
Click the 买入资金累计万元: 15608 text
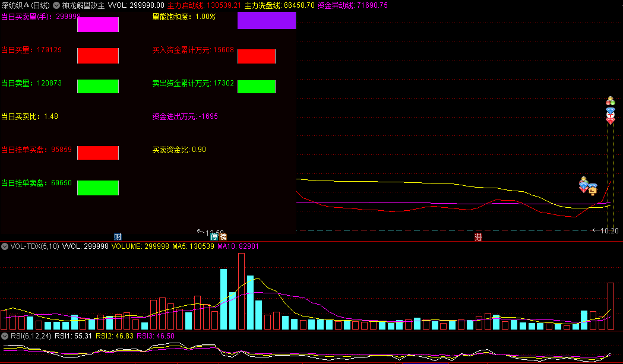point(193,50)
